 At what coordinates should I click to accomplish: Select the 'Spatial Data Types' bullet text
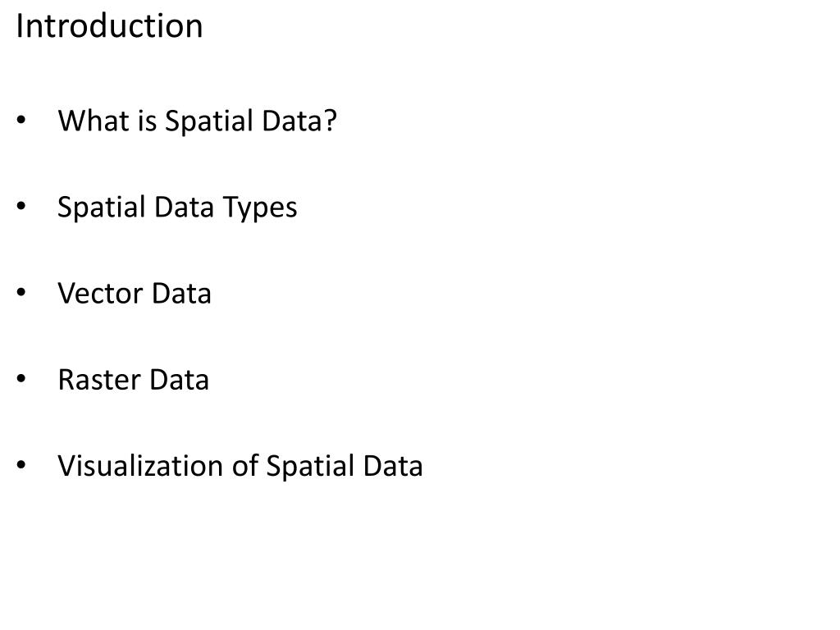click(177, 208)
